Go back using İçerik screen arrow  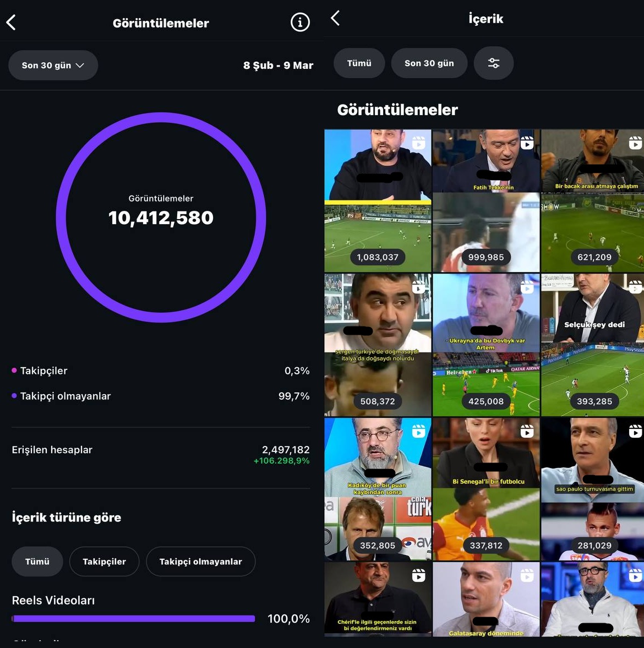coord(335,18)
